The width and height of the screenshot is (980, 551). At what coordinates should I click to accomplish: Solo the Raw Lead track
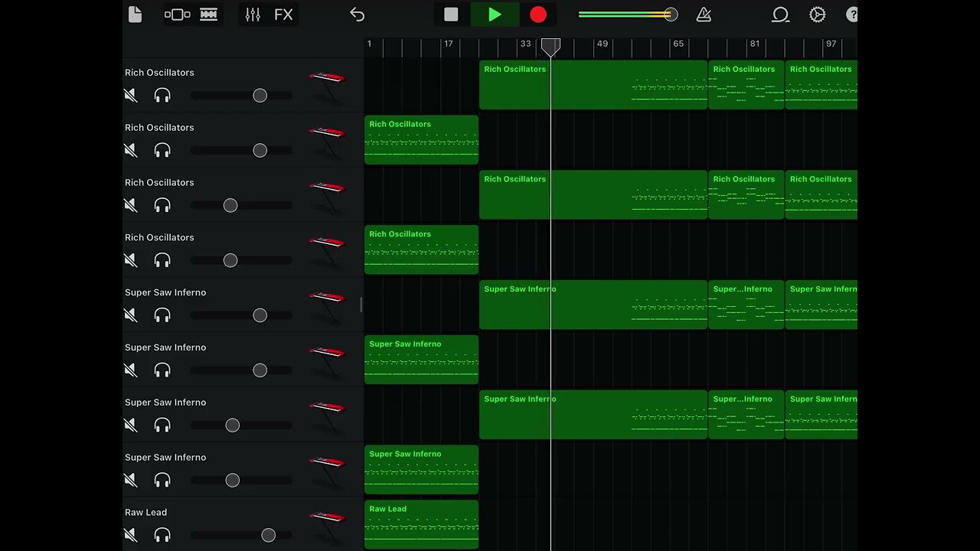pos(162,536)
